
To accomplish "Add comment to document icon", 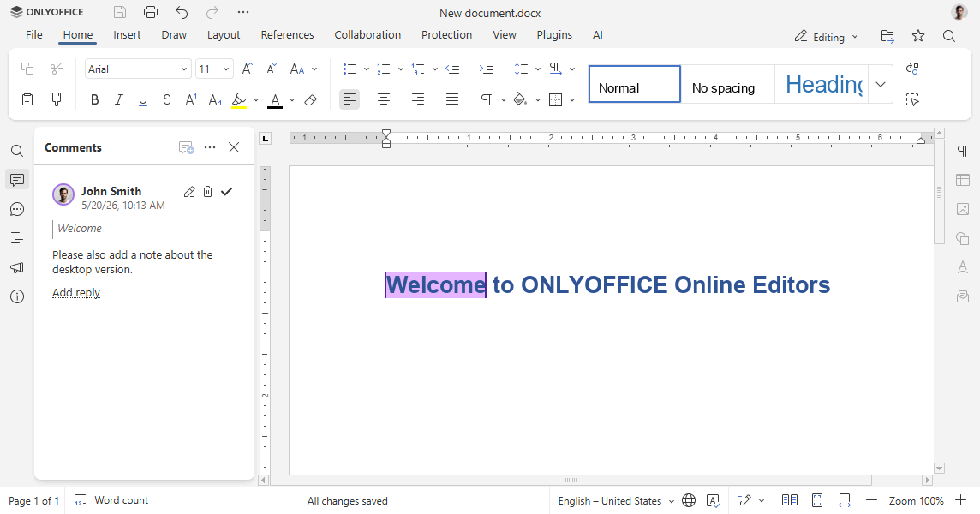I will pos(186,147).
